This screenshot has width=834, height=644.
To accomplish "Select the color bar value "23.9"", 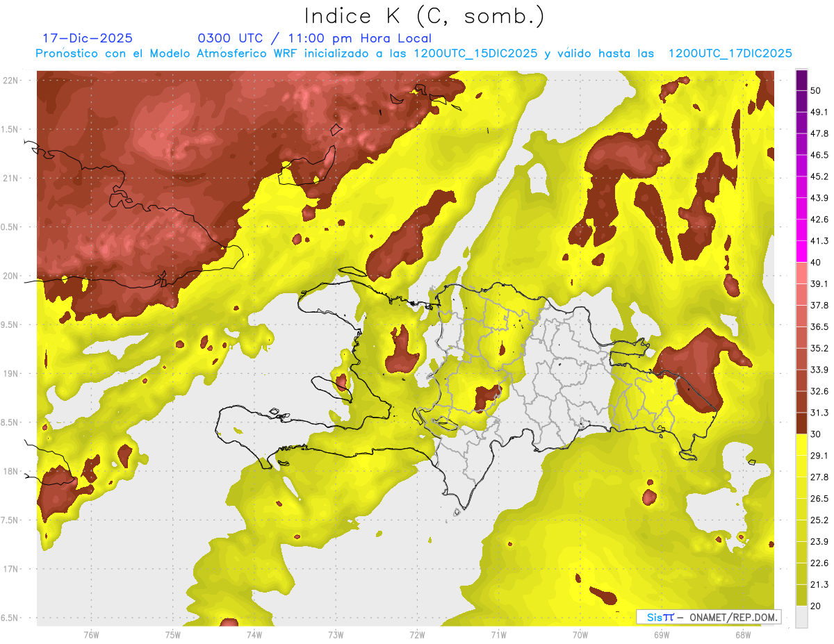I will click(x=819, y=542).
